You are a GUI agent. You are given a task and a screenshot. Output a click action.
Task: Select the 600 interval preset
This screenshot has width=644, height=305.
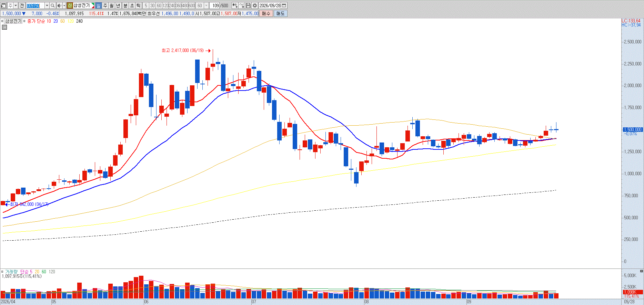click(192, 6)
